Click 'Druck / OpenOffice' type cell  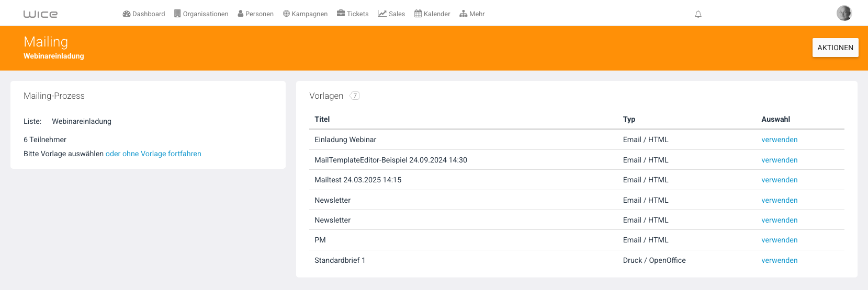(654, 260)
